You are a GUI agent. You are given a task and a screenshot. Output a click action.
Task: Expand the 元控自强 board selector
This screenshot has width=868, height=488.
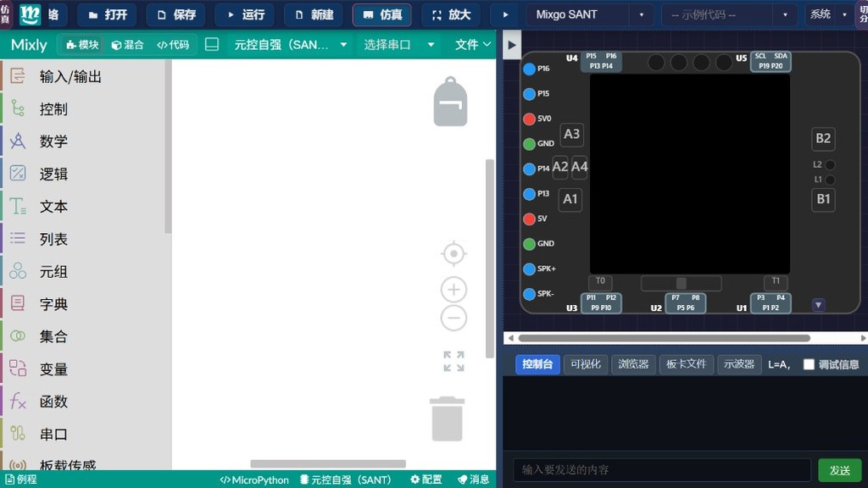(x=291, y=45)
